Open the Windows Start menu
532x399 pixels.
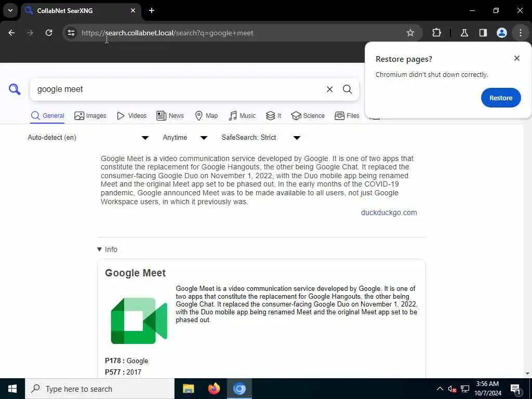(x=12, y=389)
